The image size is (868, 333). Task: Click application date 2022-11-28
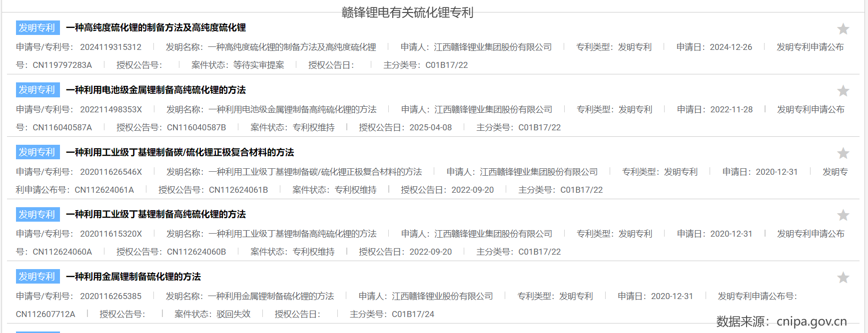click(732, 109)
